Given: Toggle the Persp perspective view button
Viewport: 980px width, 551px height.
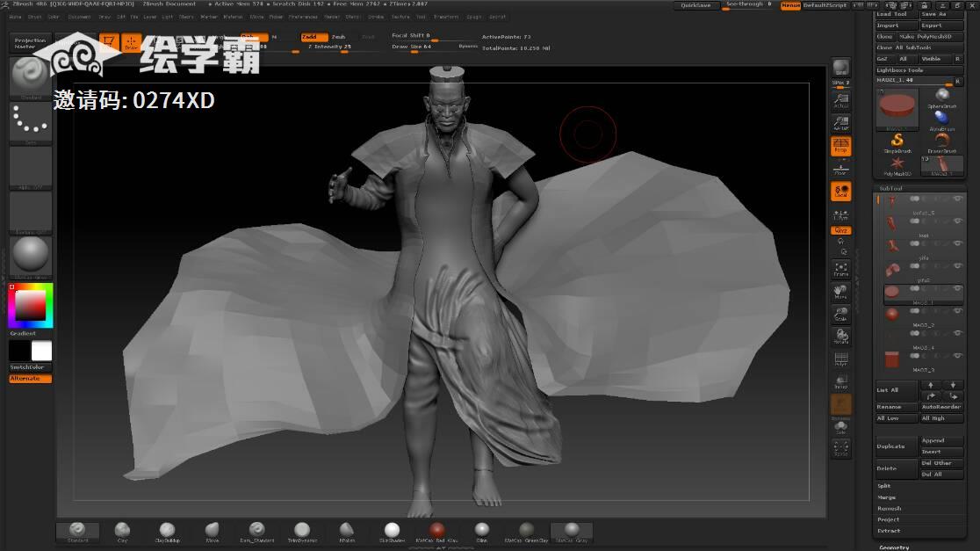Looking at the screenshot, I should pos(840,146).
